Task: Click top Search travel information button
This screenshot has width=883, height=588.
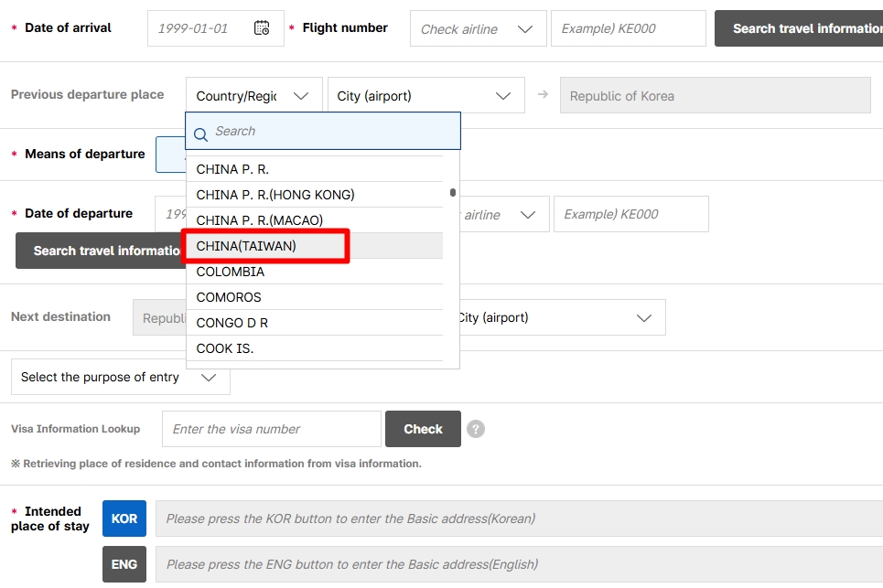Action: pyautogui.click(x=798, y=28)
